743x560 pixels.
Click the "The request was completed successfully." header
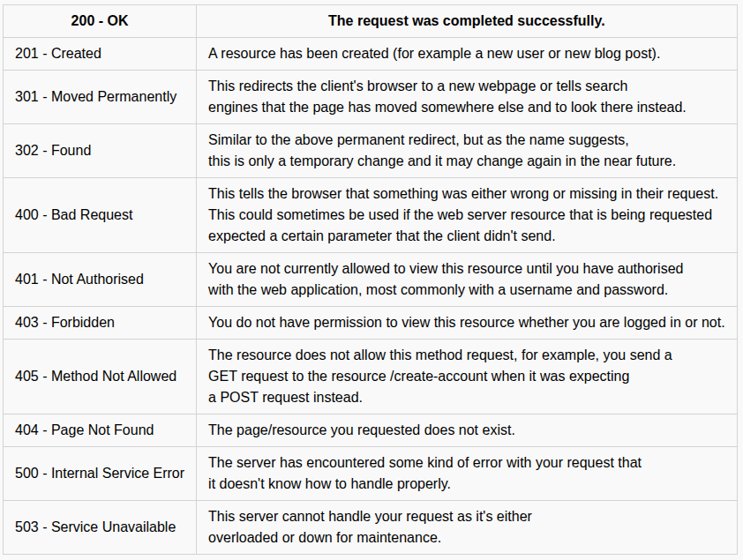tap(466, 20)
